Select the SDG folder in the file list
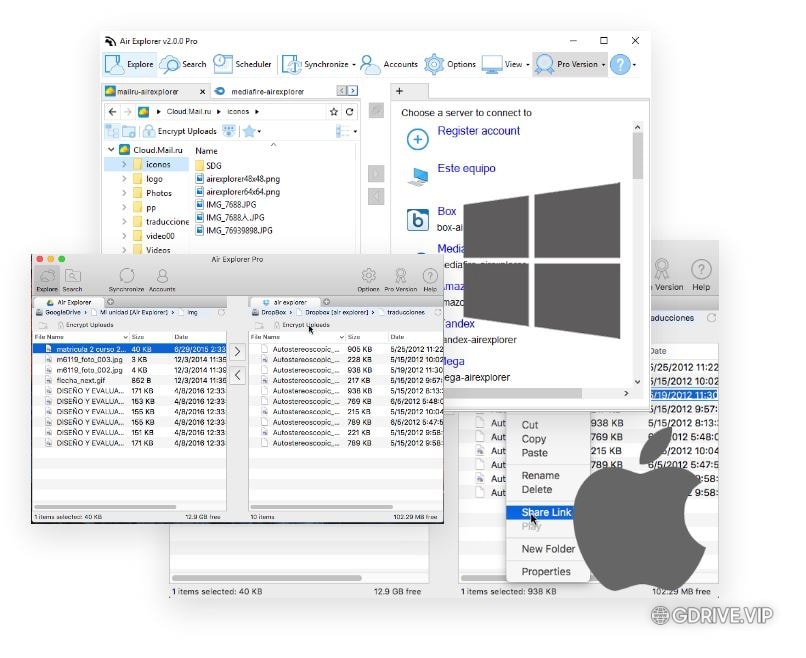Viewport: 806px width, 658px height. pyautogui.click(x=213, y=166)
